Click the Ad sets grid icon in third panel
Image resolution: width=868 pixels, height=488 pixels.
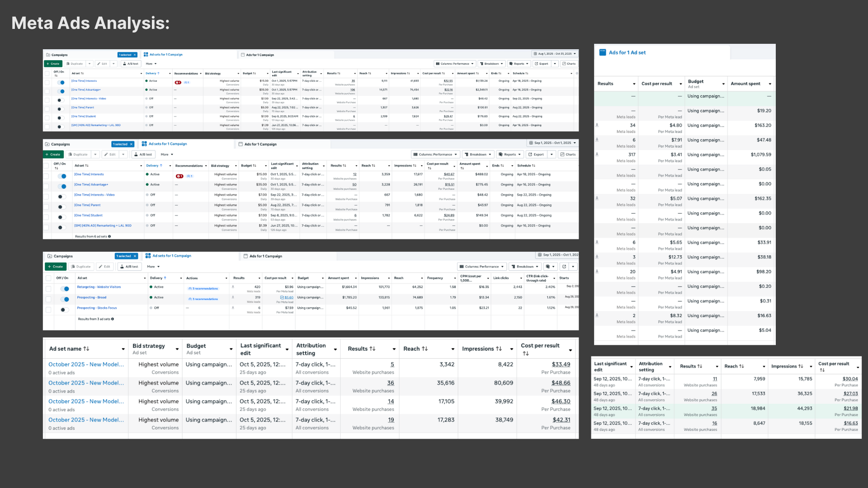tap(148, 256)
